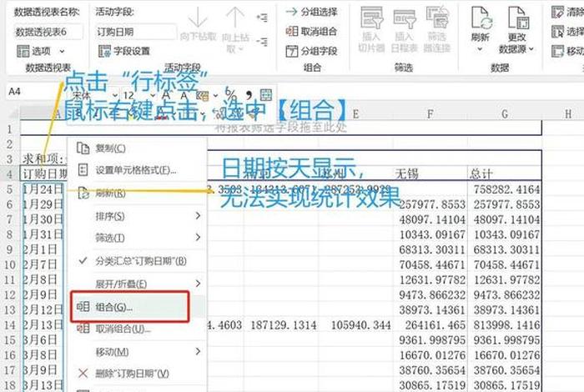584x392 pixels.
Task: Expand the 筛选(T) submenu
Action: (x=136, y=238)
